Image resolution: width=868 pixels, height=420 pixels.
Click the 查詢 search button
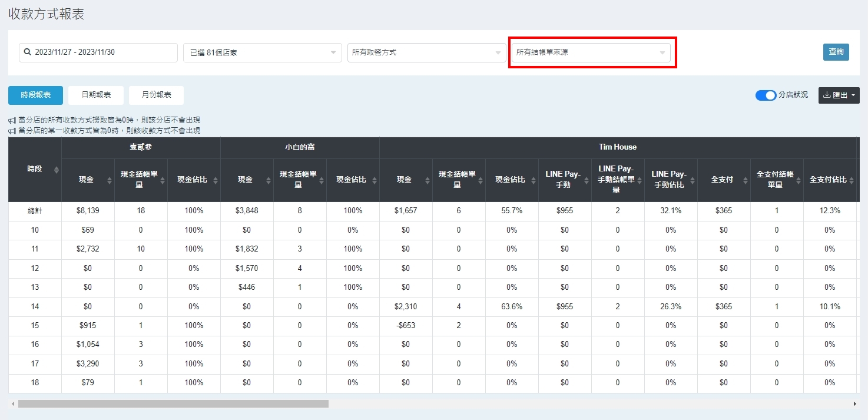click(x=836, y=52)
